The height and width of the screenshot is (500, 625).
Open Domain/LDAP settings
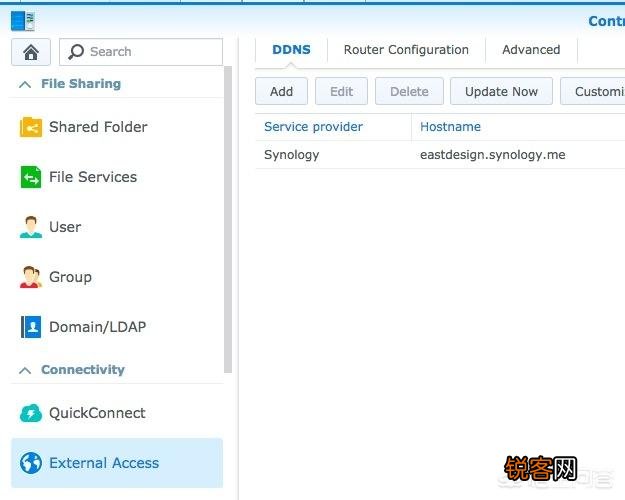click(117, 327)
